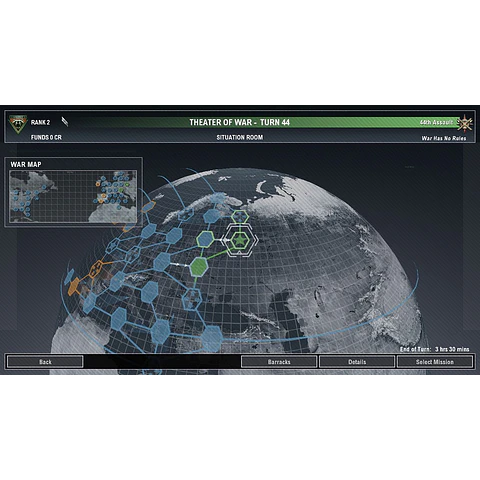The width and height of the screenshot is (480, 480).
Task: Open the Barracks screen
Action: tap(279, 362)
